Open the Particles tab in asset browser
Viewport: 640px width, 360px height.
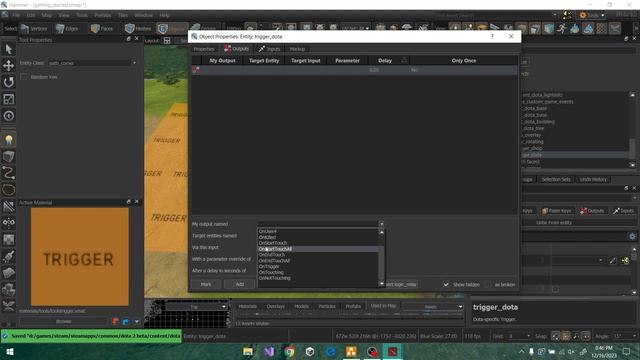point(327,306)
